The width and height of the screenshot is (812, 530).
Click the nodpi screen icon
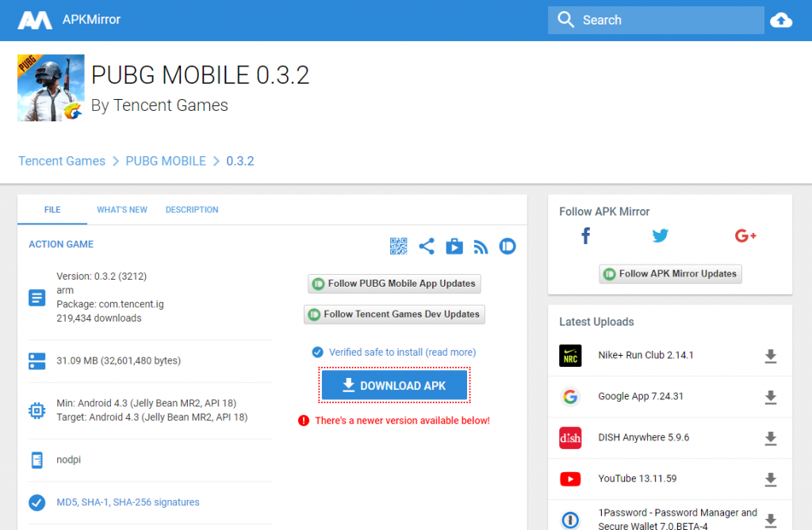[x=36, y=459]
